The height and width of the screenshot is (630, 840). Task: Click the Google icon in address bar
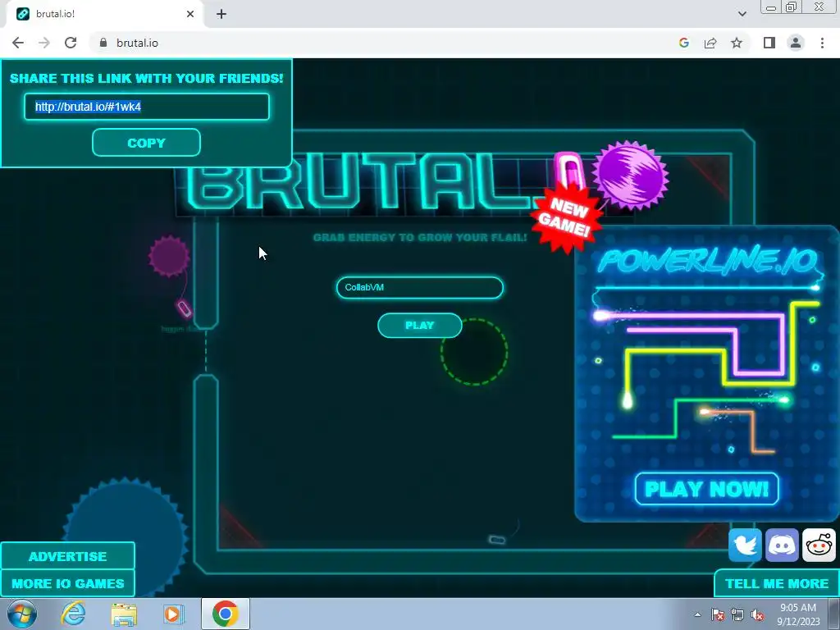pyautogui.click(x=683, y=43)
